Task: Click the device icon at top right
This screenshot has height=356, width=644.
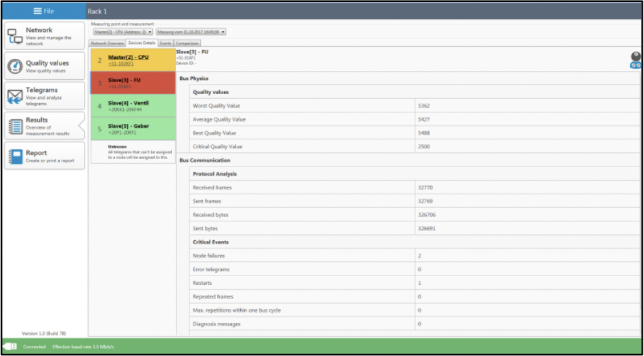Action: tap(635, 60)
